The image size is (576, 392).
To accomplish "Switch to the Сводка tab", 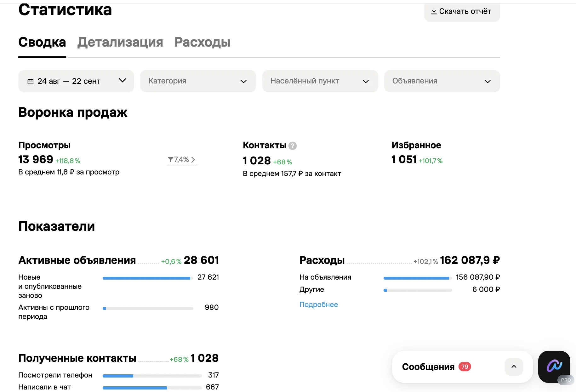I will [42, 42].
